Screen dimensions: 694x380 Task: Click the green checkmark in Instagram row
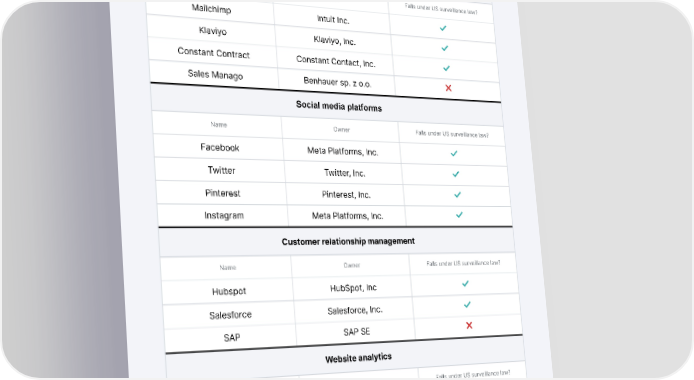459,215
